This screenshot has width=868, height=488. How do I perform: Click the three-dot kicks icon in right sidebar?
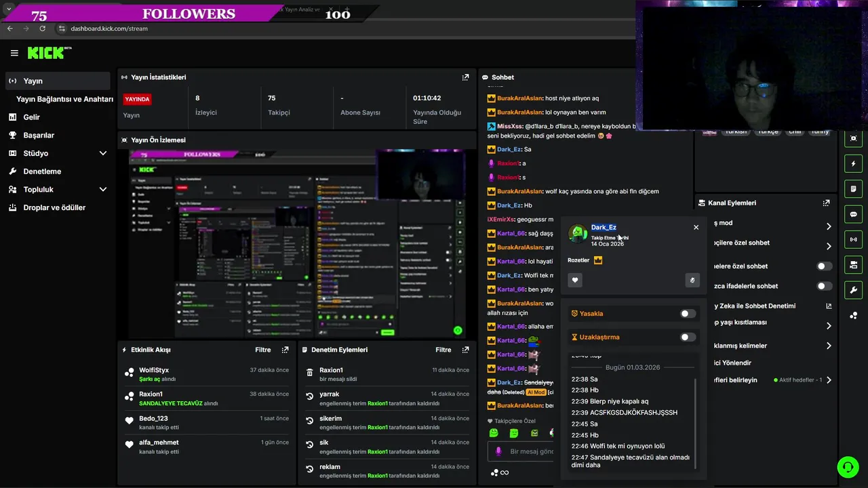[853, 315]
